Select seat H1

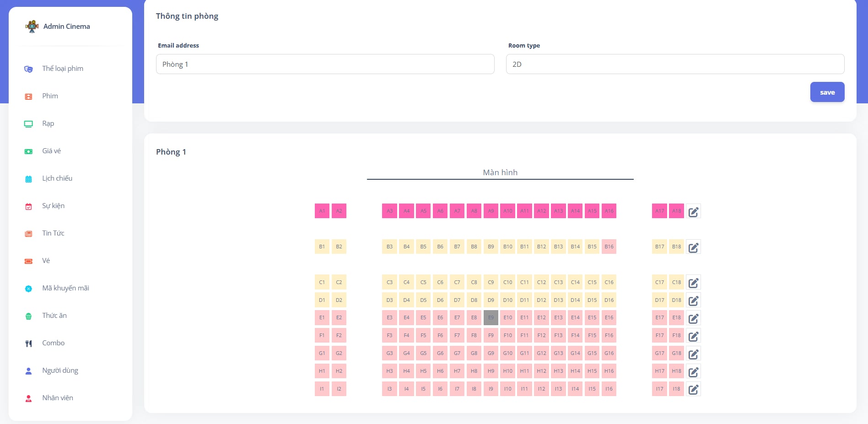pyautogui.click(x=322, y=371)
